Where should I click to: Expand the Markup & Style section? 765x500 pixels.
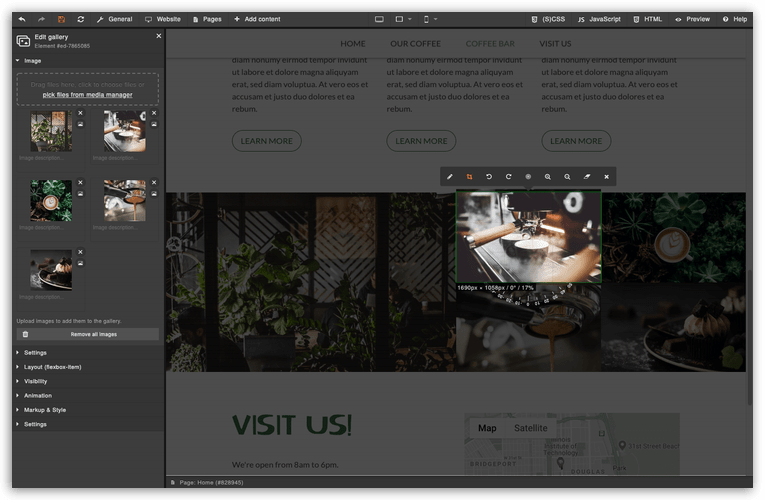tap(88, 410)
